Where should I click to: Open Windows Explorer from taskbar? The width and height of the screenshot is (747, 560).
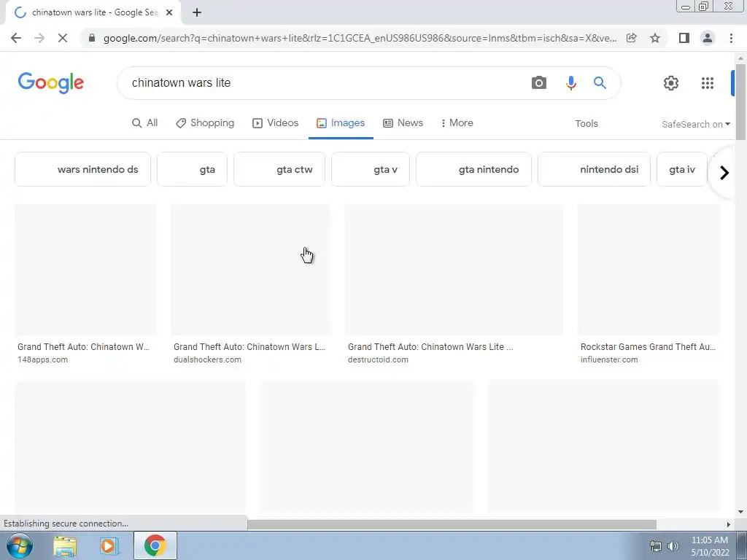65,546
